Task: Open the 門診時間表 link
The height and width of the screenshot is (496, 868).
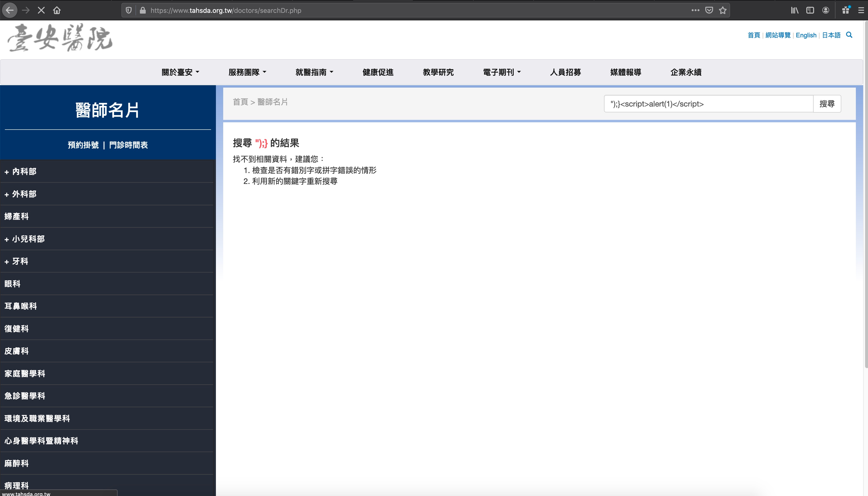Action: point(128,145)
